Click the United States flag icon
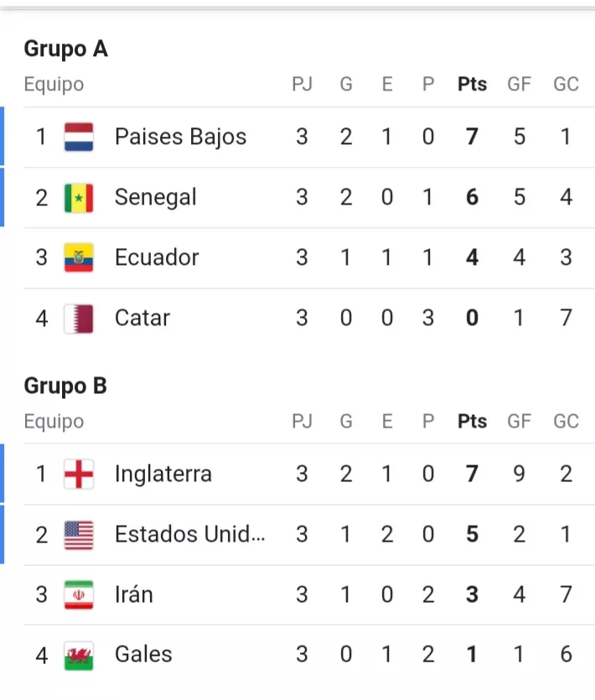 (x=79, y=535)
